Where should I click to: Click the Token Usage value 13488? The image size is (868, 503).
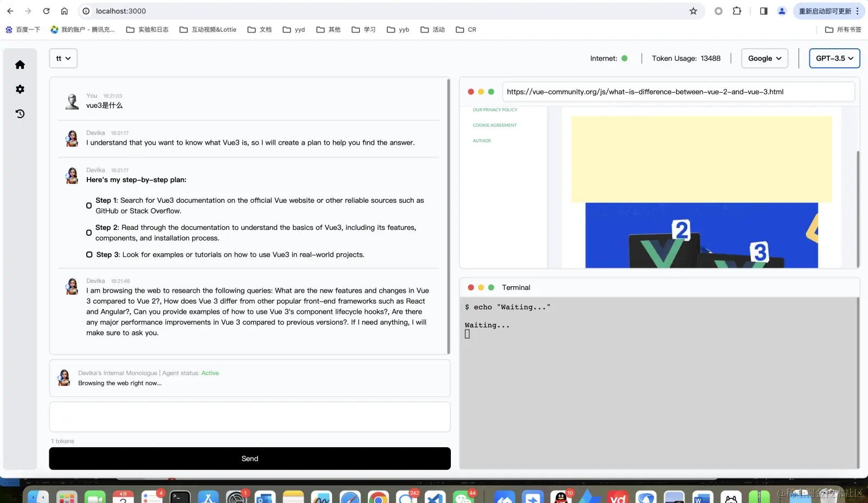point(710,58)
